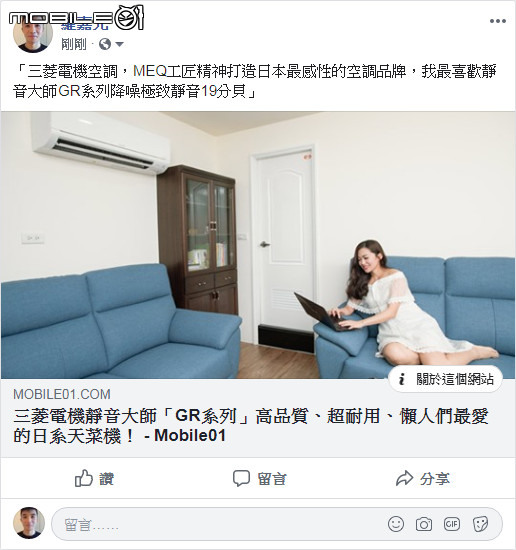The height and width of the screenshot is (550, 516).
Task: Open the sticker picker icon
Action: pyautogui.click(x=480, y=524)
